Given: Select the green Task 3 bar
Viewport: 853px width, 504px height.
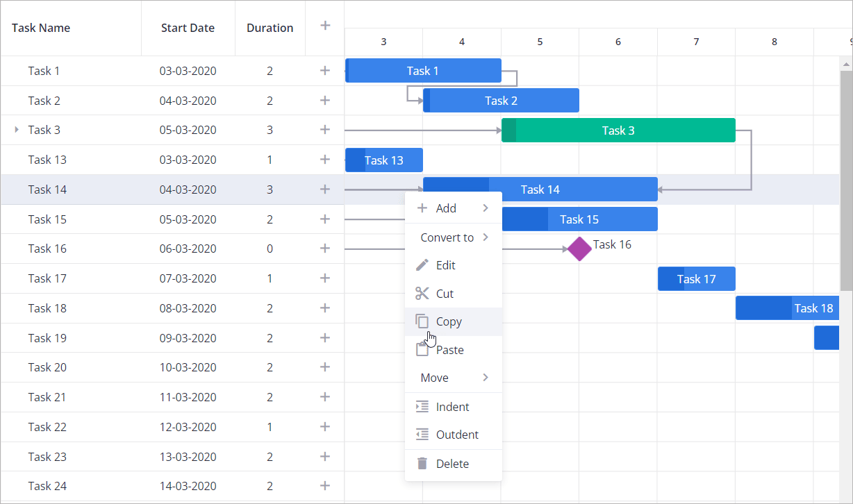Looking at the screenshot, I should pos(618,131).
